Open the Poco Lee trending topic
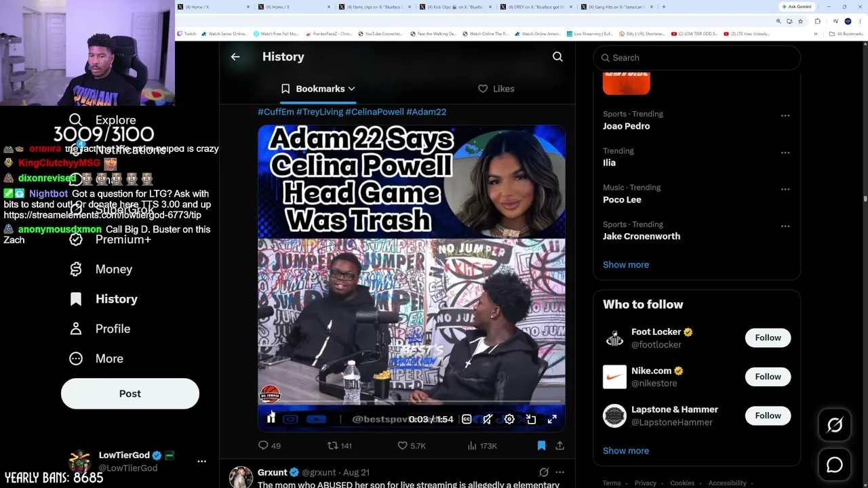Viewport: 868px width, 488px height. click(622, 199)
